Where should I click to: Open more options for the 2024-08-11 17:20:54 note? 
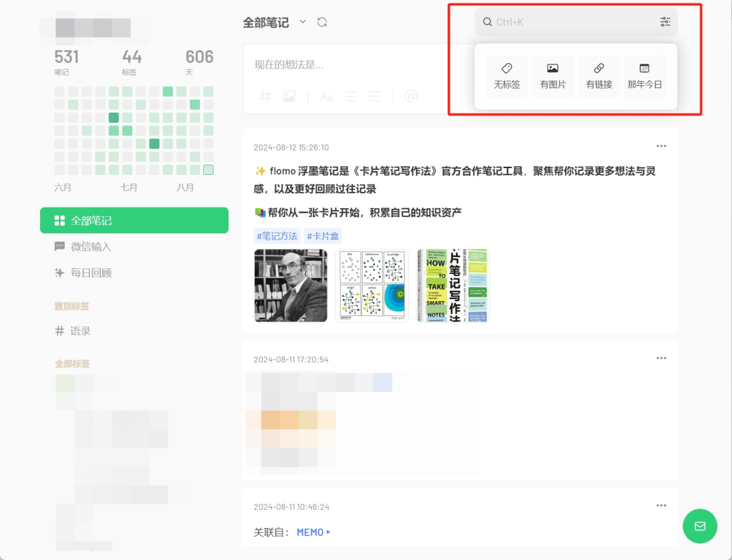[x=662, y=358]
